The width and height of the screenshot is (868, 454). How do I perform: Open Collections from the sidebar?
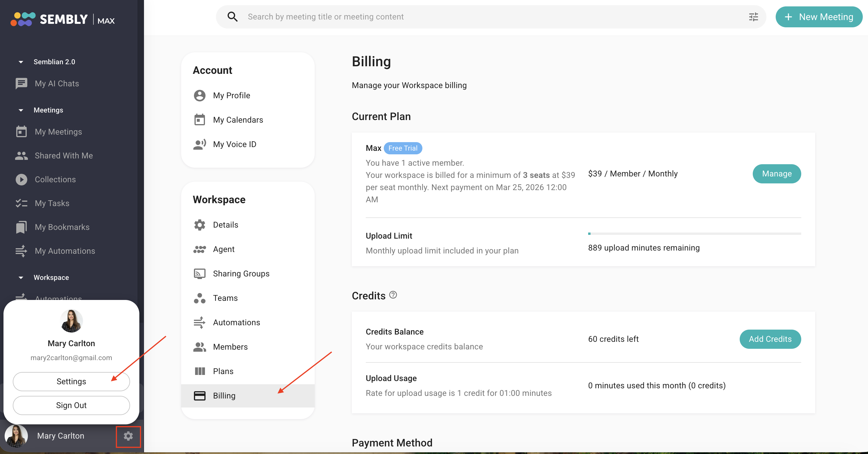(55, 179)
